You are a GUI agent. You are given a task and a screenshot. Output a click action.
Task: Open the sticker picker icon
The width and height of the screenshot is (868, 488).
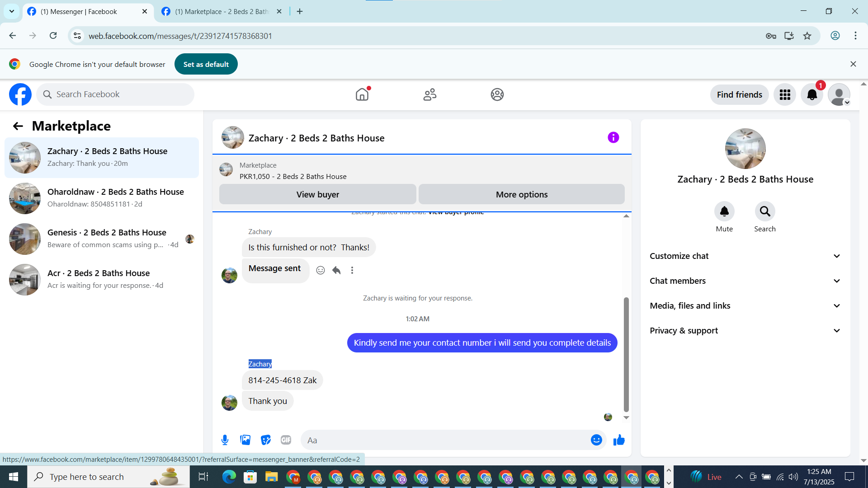click(266, 440)
